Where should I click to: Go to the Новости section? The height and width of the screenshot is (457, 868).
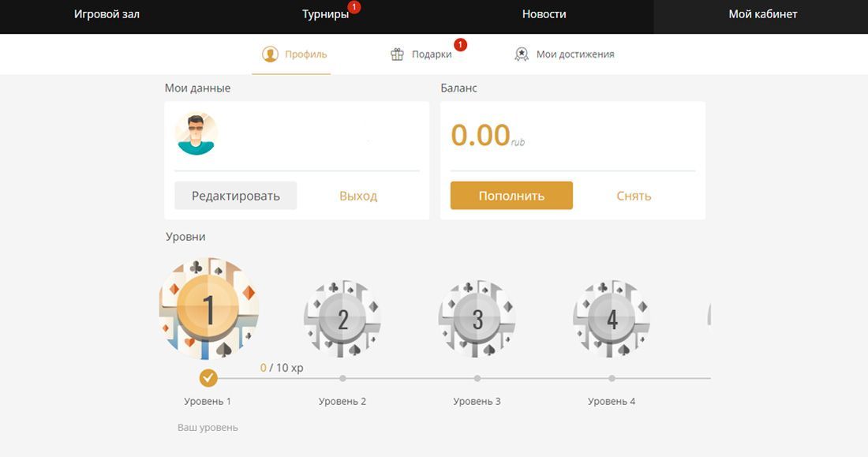coord(544,14)
